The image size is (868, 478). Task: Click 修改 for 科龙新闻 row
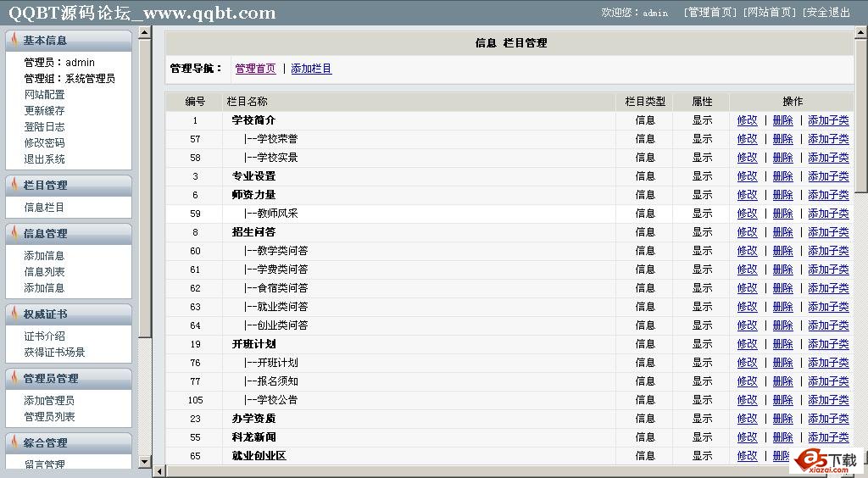747,437
